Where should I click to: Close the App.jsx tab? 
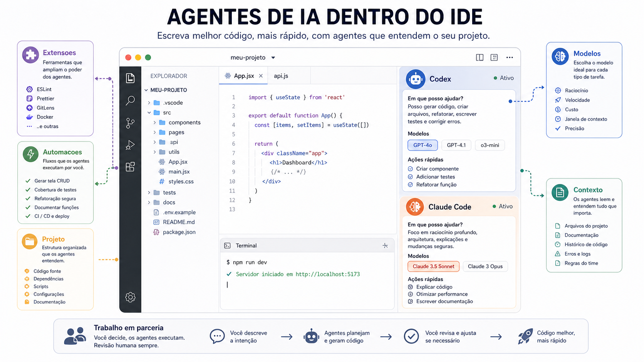tap(261, 76)
